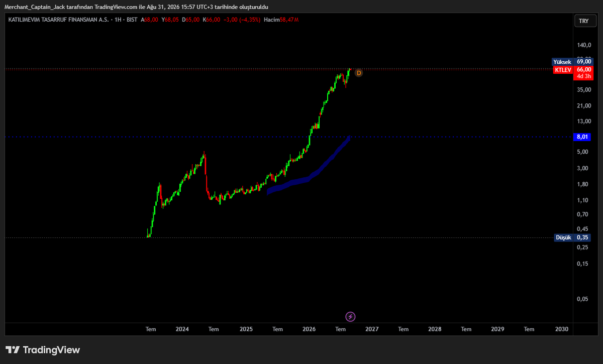
Task: Click the 2028 time axis label
Action: point(435,329)
